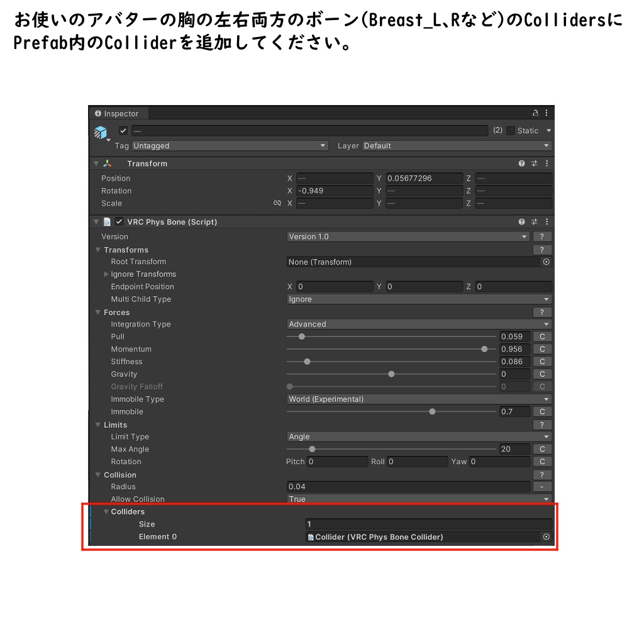Open Transform component help icon
Image resolution: width=644 pixels, height=644 pixels.
(521, 164)
